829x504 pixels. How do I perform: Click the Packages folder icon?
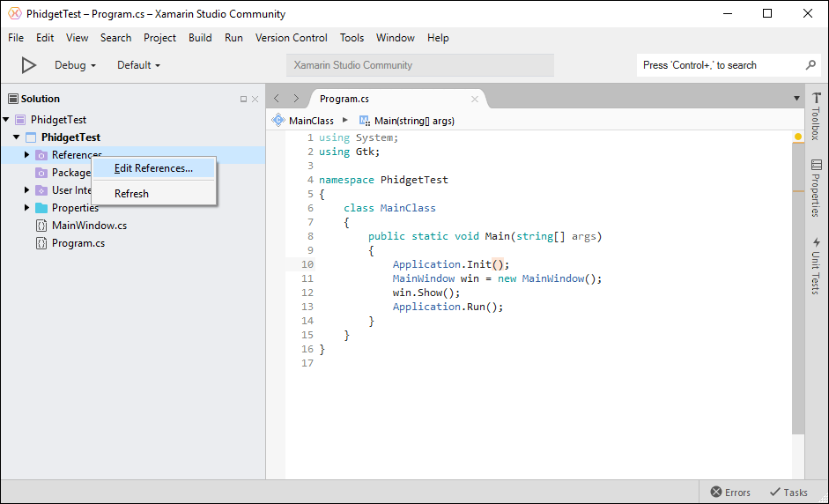[x=41, y=173]
